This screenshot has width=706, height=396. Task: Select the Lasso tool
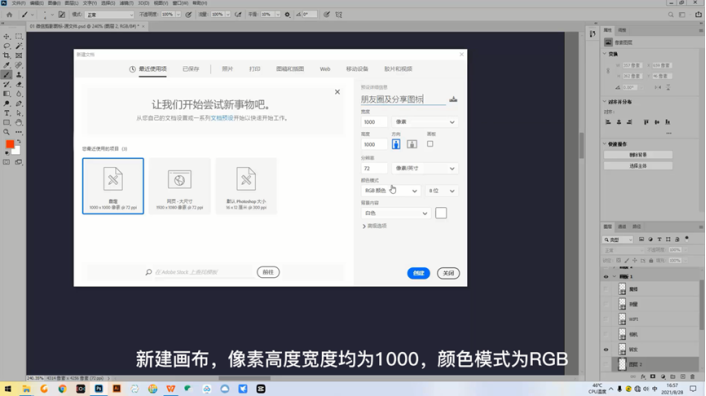pyautogui.click(x=6, y=46)
